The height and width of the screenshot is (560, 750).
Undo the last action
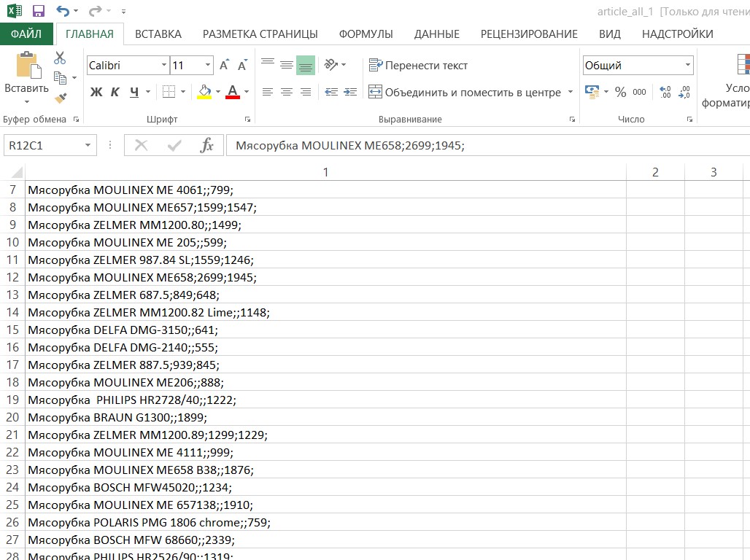(x=63, y=11)
